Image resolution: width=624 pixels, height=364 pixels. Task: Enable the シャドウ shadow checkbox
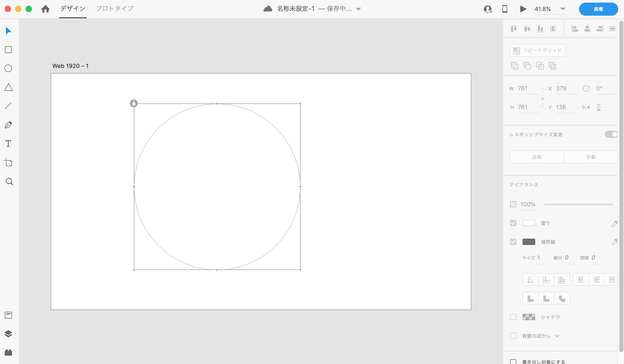513,317
